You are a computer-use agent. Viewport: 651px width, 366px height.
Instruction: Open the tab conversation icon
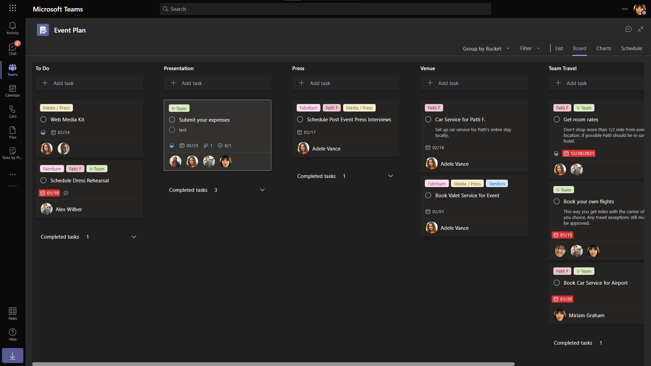(628, 29)
